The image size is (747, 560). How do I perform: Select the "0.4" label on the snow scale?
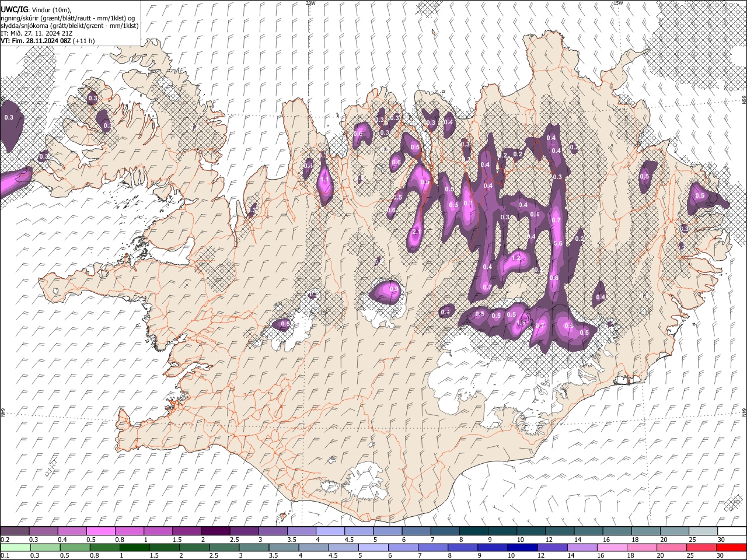[62, 540]
